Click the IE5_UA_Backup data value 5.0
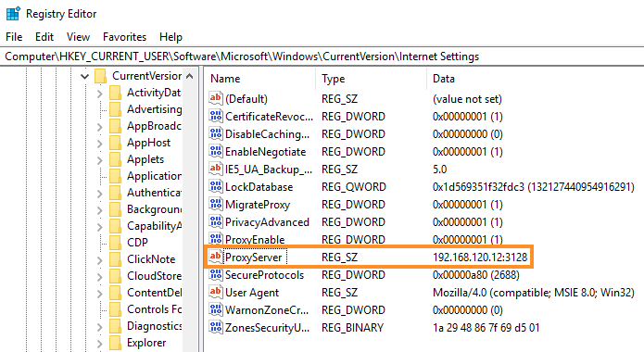The height and width of the screenshot is (352, 644). point(439,170)
